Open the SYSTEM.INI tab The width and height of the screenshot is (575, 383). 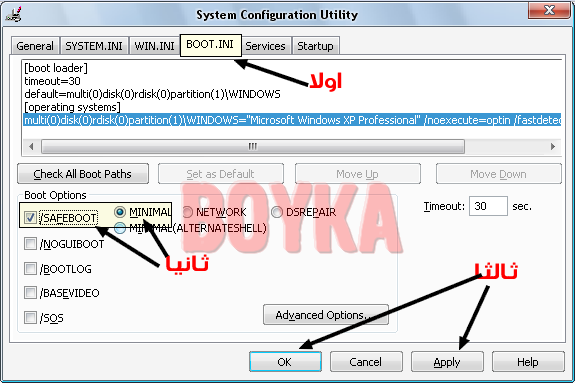click(x=94, y=46)
